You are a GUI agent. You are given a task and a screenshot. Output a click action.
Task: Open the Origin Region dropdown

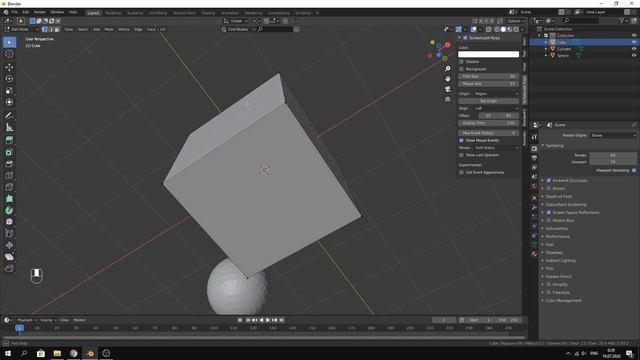click(496, 93)
